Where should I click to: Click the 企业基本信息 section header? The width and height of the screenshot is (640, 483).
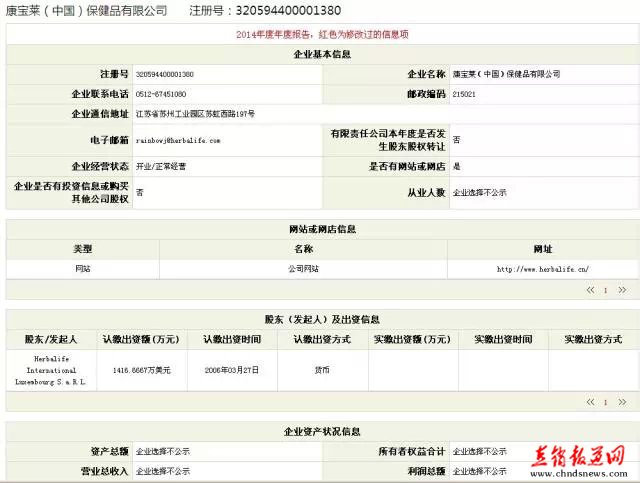pos(322,54)
